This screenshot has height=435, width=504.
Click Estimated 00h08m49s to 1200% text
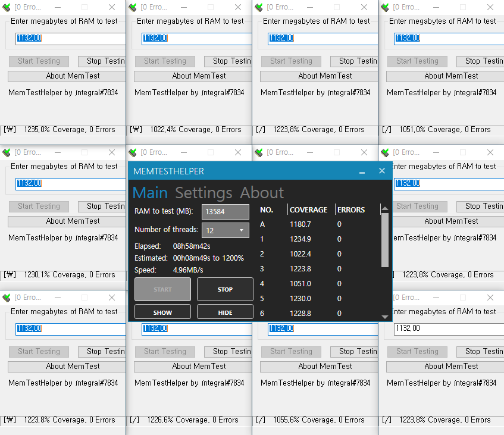point(208,258)
